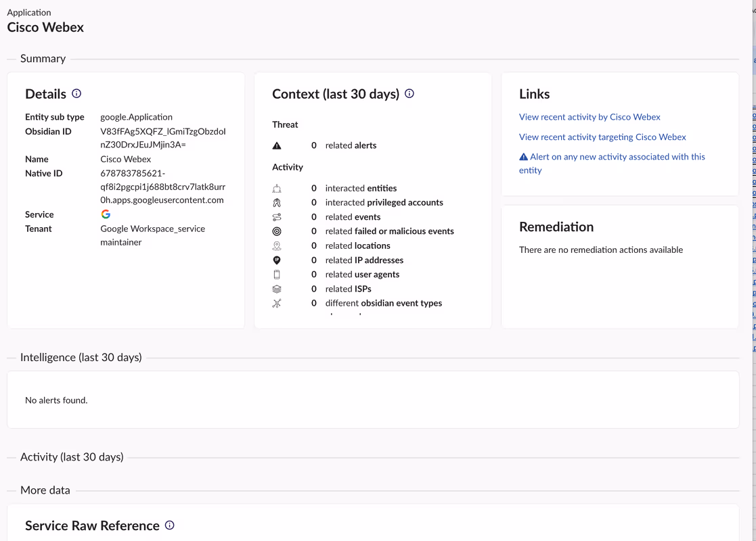Click the Summary section header

43,59
